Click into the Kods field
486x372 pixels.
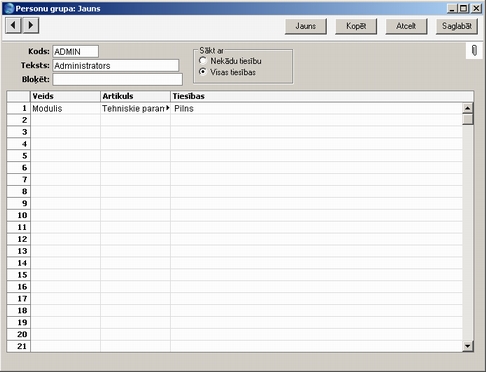(75, 52)
